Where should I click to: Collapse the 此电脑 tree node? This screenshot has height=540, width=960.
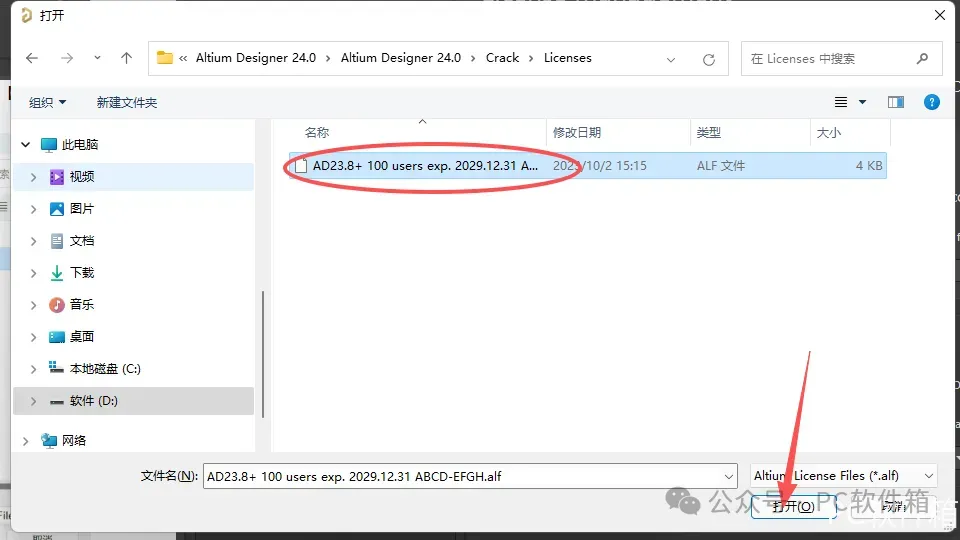(x=25, y=144)
